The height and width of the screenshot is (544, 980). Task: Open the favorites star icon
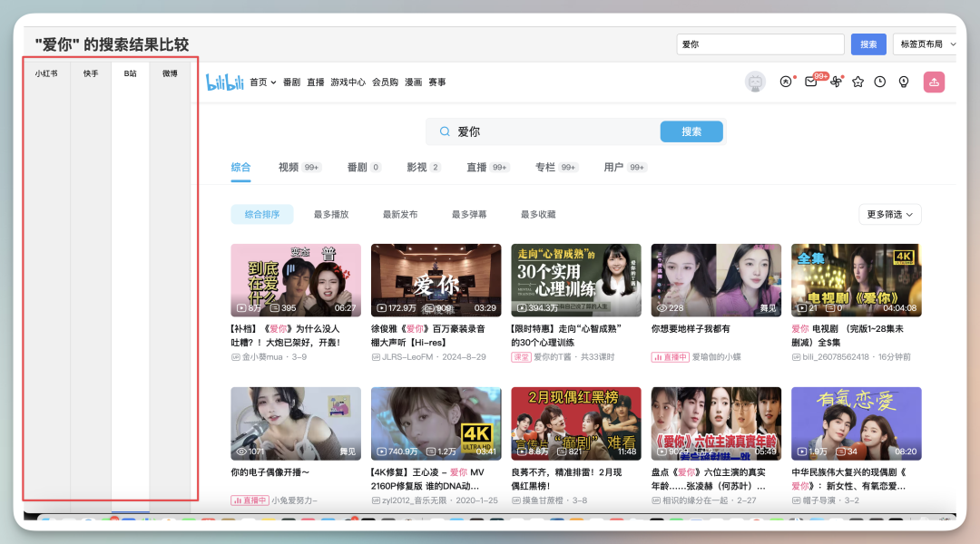[x=857, y=82]
